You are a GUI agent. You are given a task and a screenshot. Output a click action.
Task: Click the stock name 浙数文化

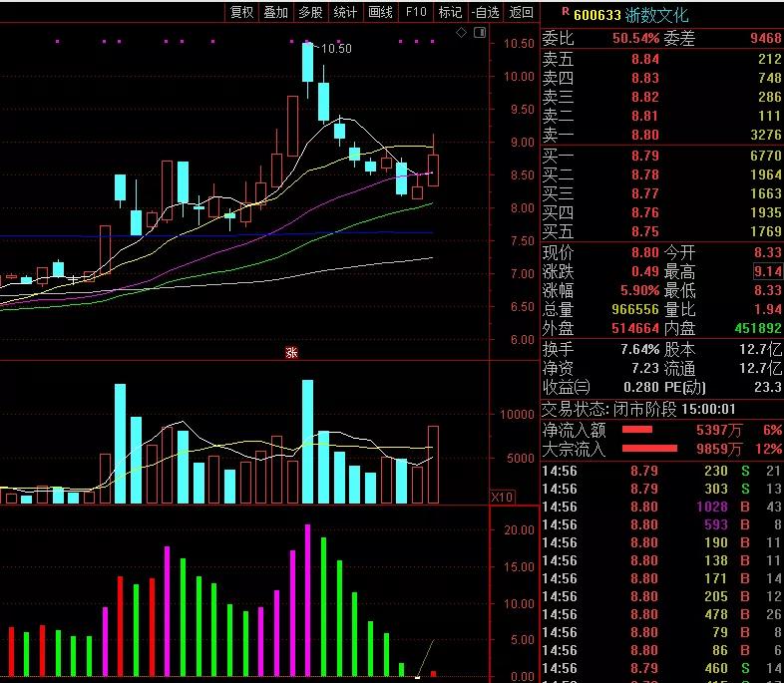pos(656,15)
